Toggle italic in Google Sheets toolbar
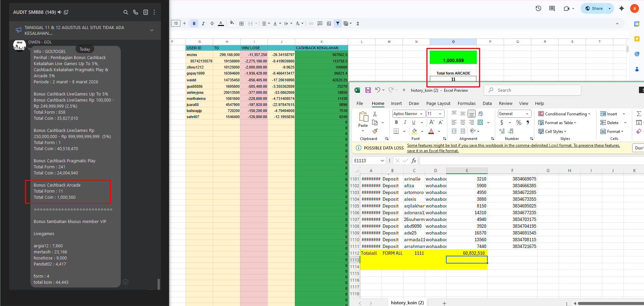 (203, 24)
